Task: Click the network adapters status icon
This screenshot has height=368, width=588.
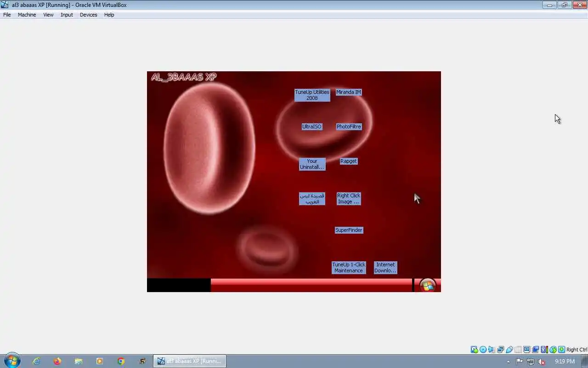Action: (500, 350)
